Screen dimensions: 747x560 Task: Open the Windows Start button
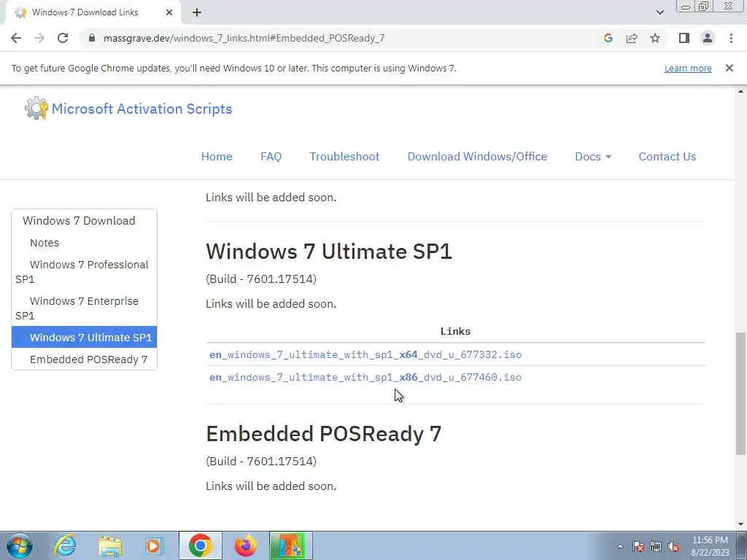[20, 545]
